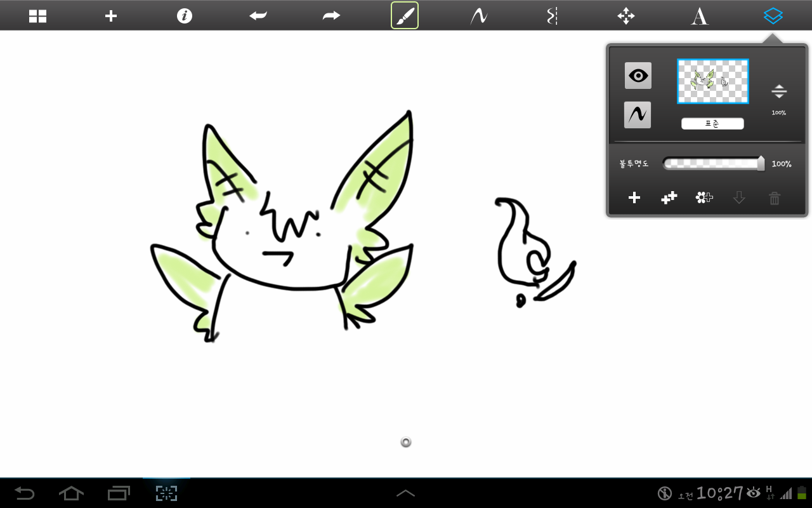Select the Brush tool
The image size is (812, 508).
(405, 16)
